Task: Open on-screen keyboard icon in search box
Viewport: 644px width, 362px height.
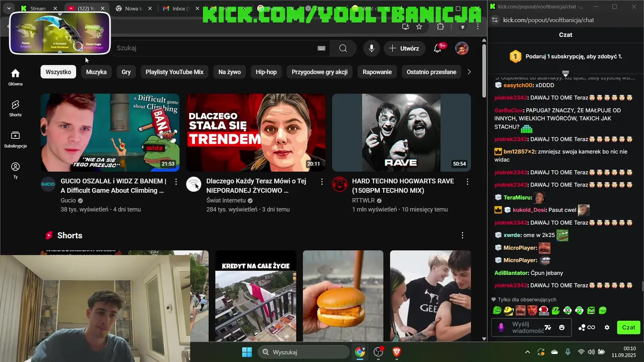Action: click(321, 48)
